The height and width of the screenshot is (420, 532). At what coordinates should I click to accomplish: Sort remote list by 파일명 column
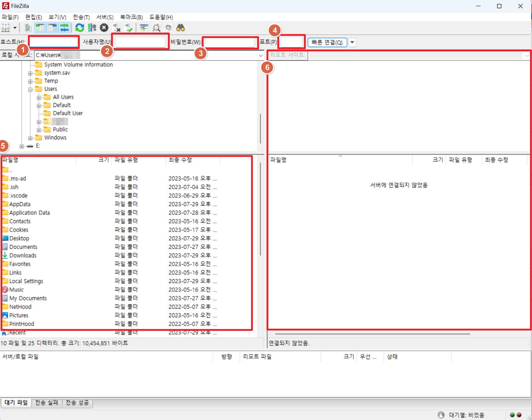[340, 160]
